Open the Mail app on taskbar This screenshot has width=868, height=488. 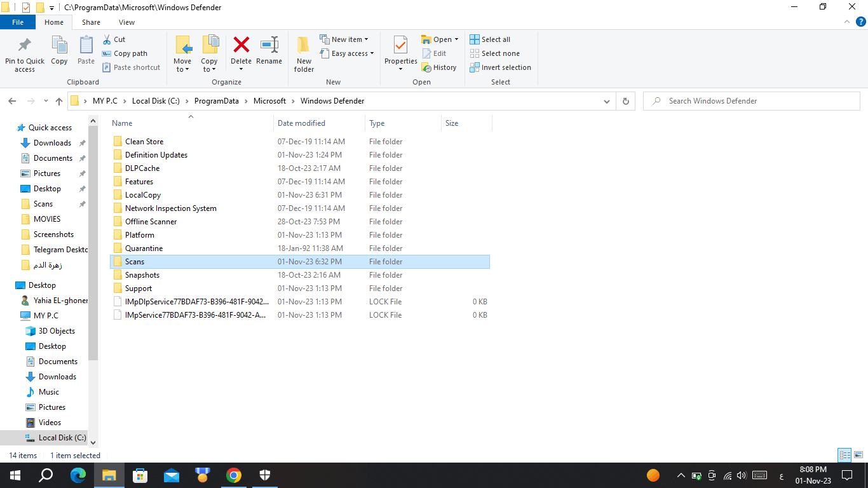point(171,475)
